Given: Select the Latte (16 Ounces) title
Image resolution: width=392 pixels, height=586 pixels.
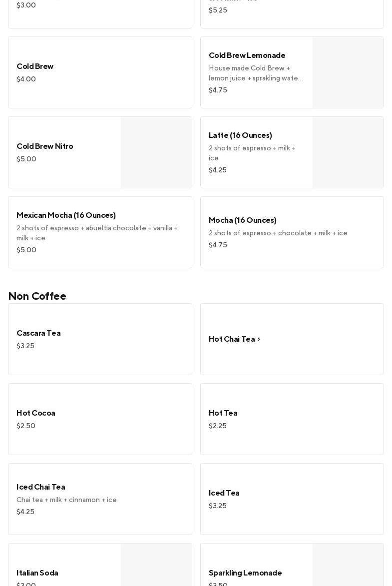Looking at the screenshot, I should coord(240,135).
